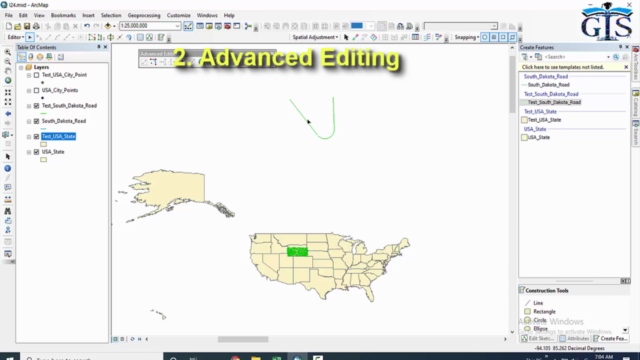Go back to previous extent arrow
640x360 pixels.
tap(8, 113)
